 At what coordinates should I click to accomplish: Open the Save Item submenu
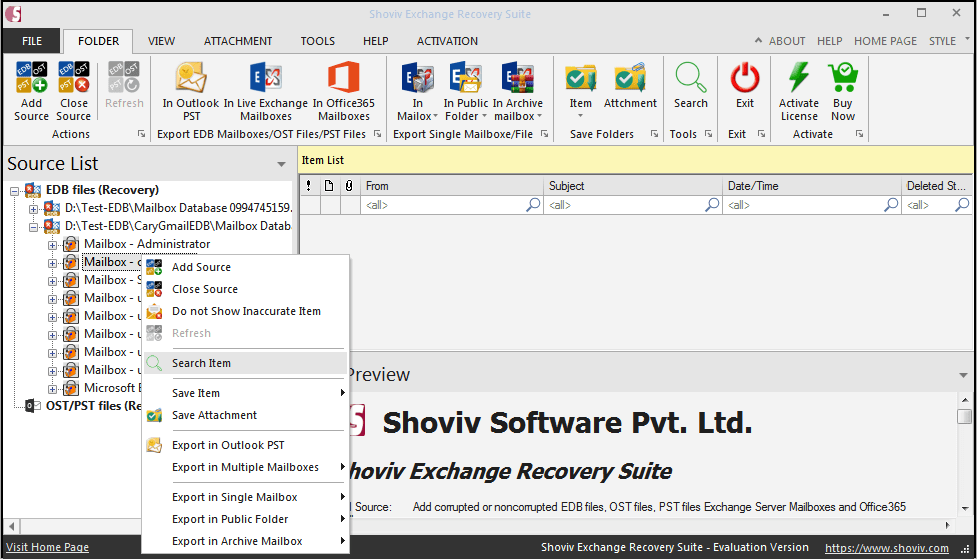tap(245, 393)
